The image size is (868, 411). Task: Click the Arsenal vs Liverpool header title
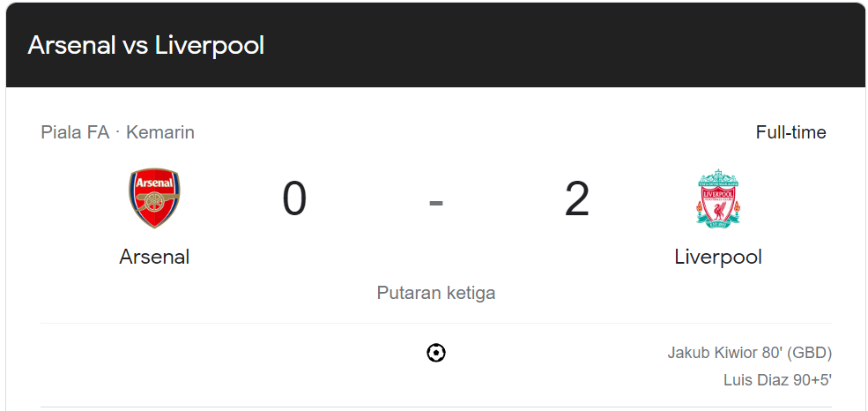click(146, 45)
